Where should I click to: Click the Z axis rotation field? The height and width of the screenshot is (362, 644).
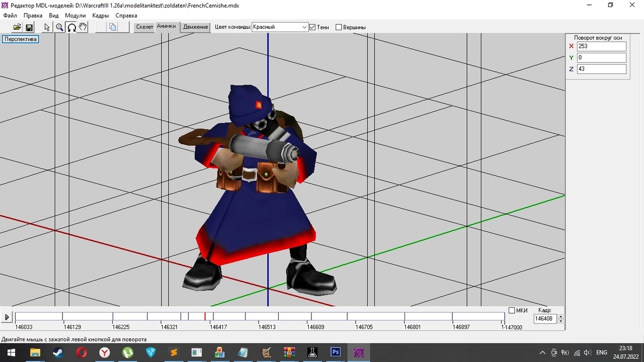(x=602, y=69)
